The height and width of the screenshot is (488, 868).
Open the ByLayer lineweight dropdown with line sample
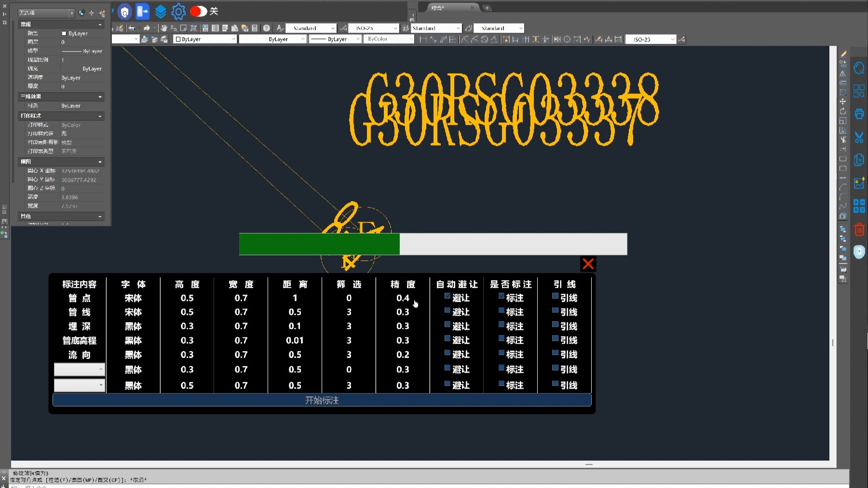(335, 39)
